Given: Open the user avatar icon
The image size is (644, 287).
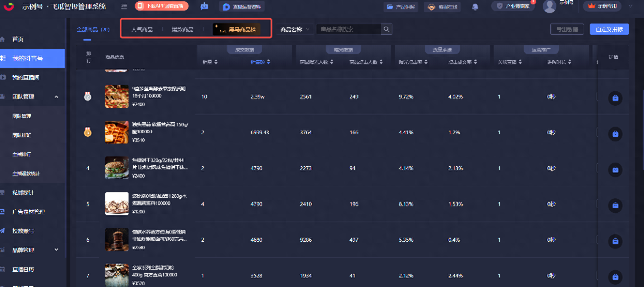Looking at the screenshot, I should 549,6.
